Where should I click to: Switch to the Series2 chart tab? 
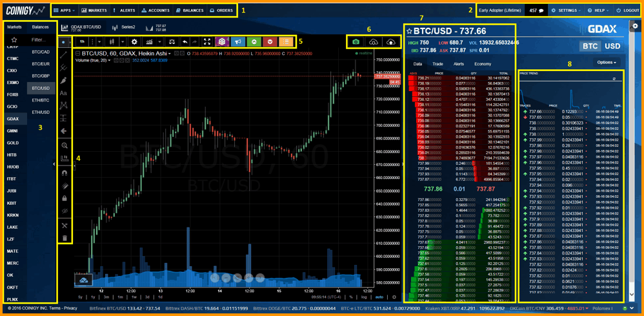click(x=124, y=27)
